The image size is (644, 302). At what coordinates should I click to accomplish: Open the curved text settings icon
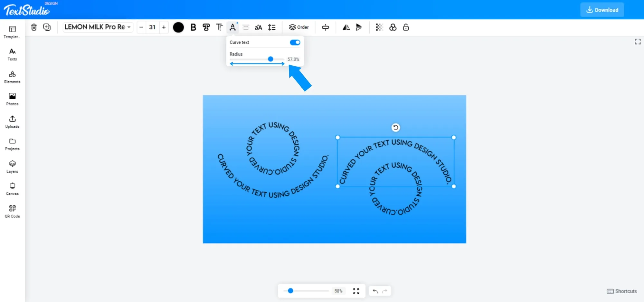[232, 27]
